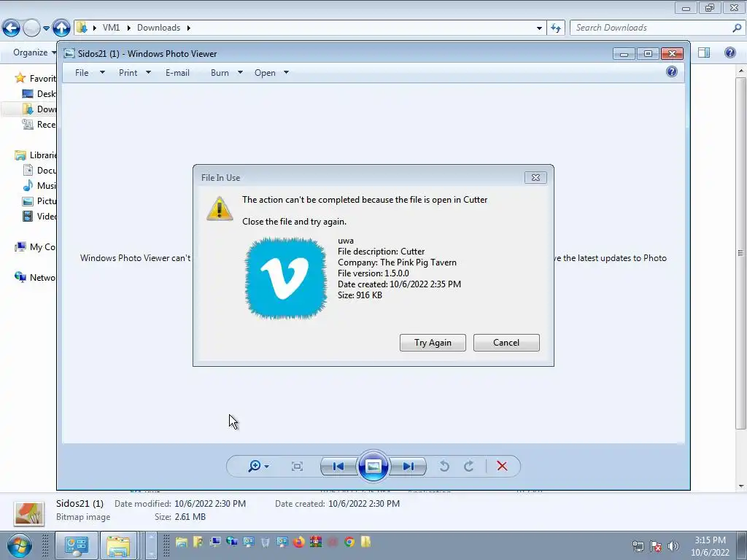Image resolution: width=747 pixels, height=560 pixels.
Task: Click Try Again in File In Use dialog
Action: coord(433,343)
